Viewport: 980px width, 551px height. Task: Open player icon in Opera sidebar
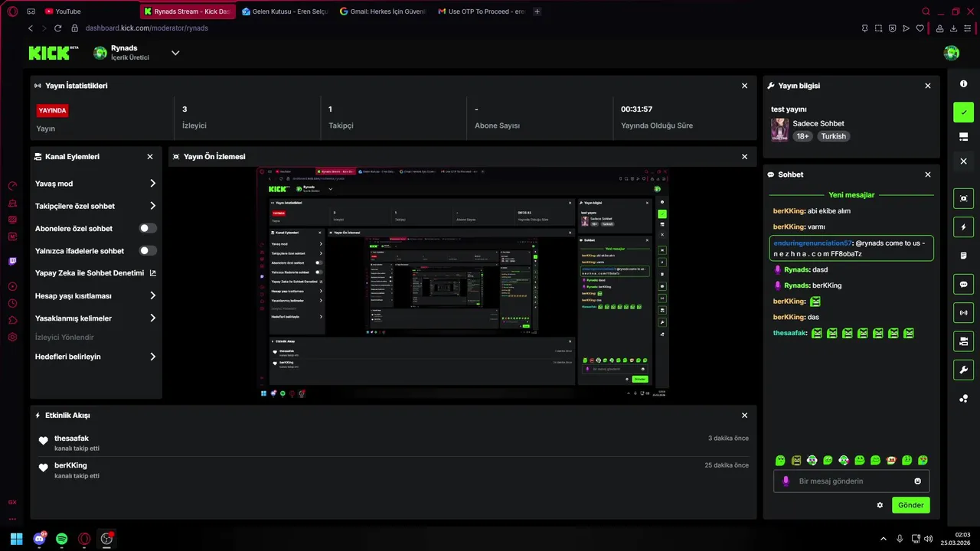(x=12, y=286)
